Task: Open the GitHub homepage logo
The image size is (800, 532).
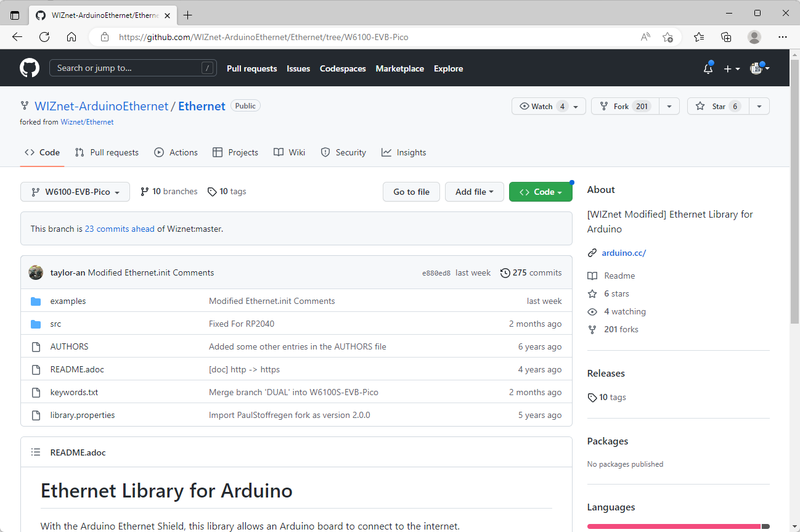Action: pos(30,68)
